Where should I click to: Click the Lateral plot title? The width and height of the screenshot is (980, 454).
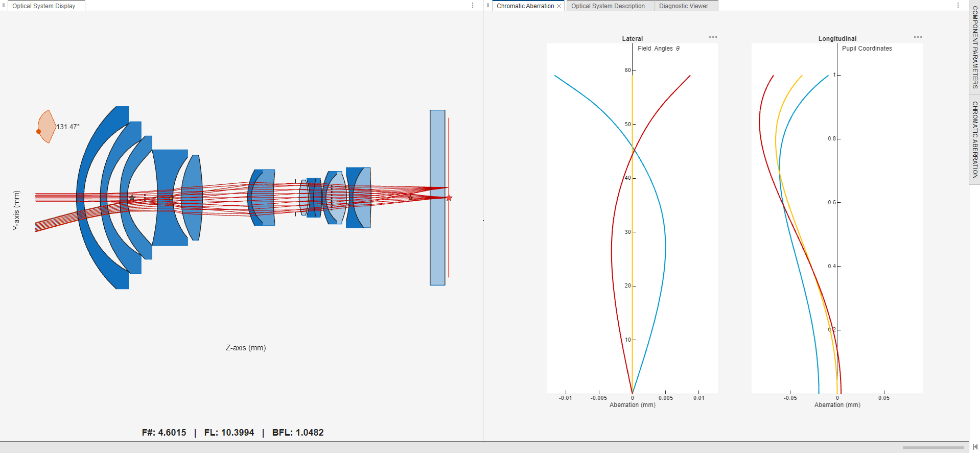[x=633, y=39]
